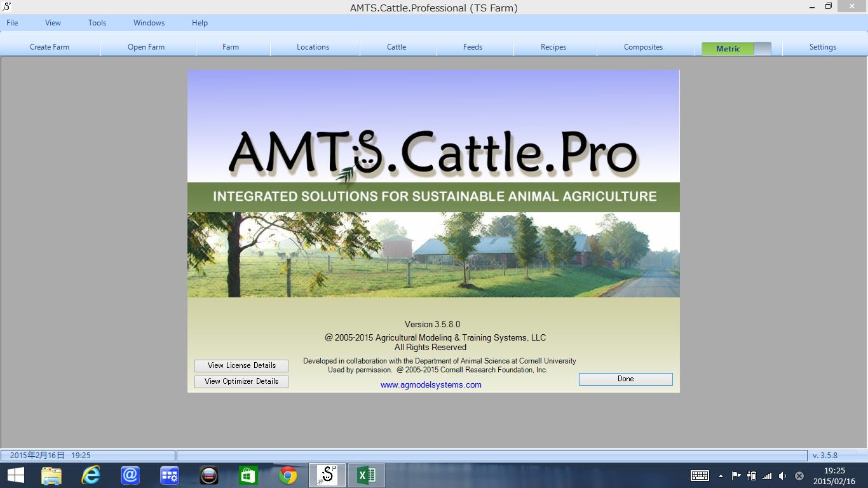The width and height of the screenshot is (868, 488).
Task: Open the Windows menu
Action: click(x=149, y=23)
